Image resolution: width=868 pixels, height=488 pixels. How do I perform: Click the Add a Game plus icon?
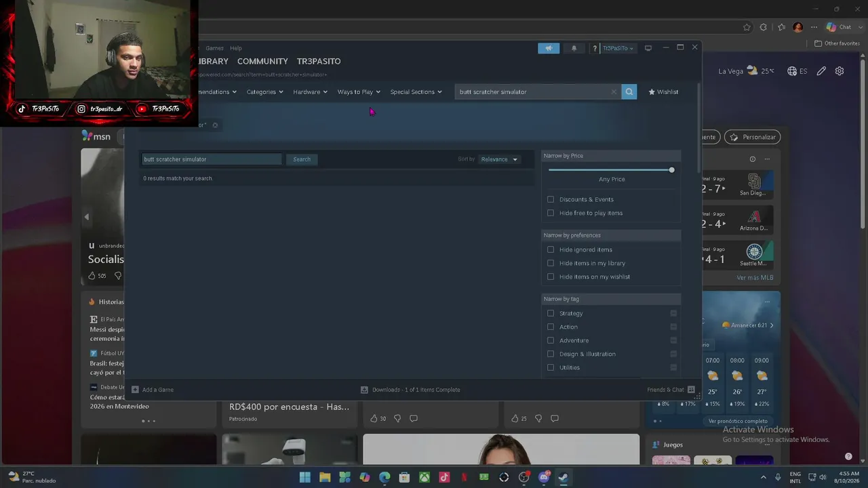pyautogui.click(x=135, y=390)
